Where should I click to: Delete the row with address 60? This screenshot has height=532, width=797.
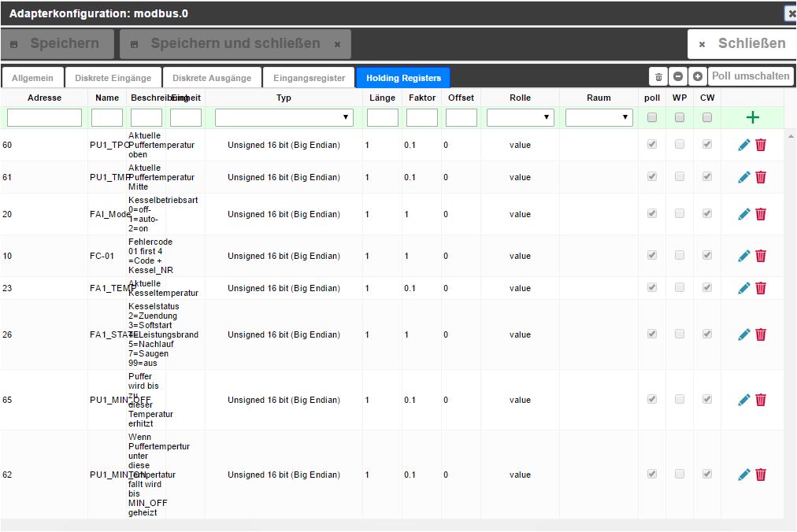(761, 146)
